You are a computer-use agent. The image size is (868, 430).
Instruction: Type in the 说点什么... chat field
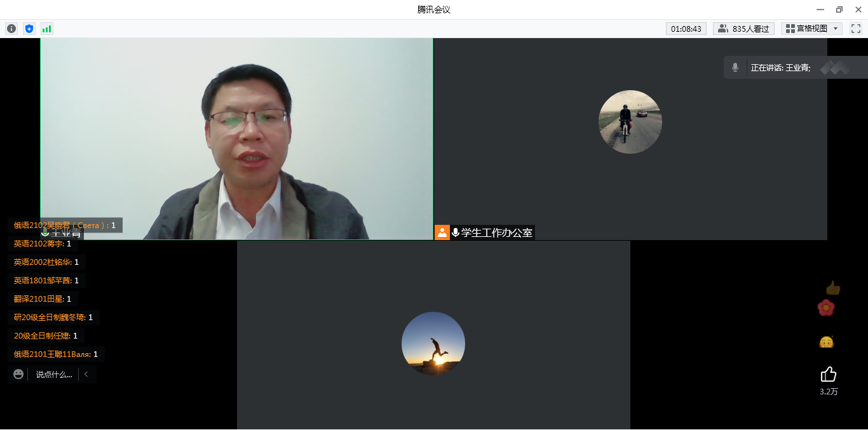[x=53, y=374]
